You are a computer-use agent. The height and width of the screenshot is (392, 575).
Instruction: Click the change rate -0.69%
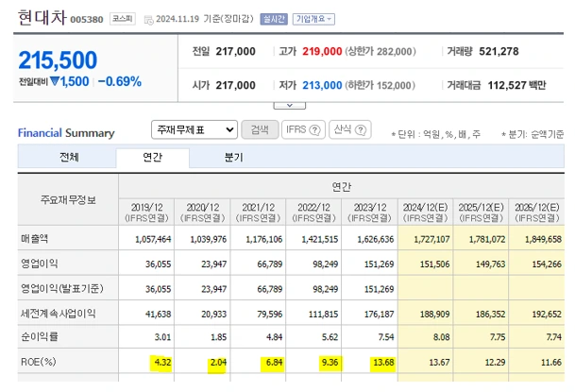[x=120, y=81]
